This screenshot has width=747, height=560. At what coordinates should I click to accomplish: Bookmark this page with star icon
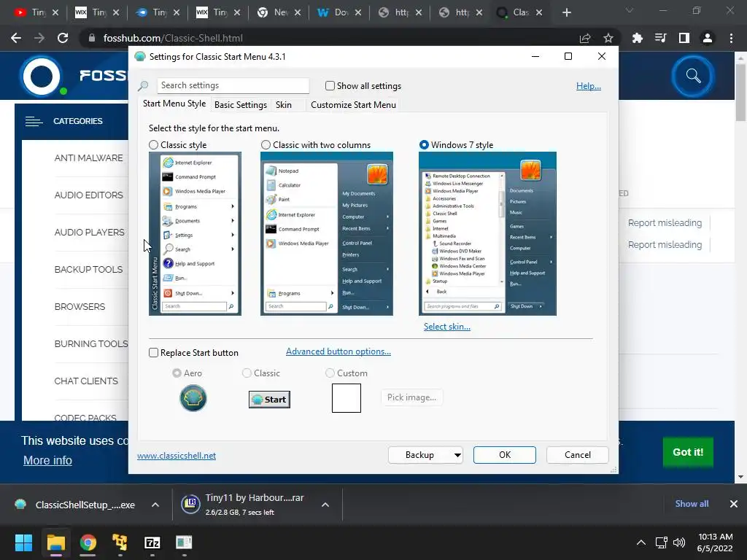[608, 38]
